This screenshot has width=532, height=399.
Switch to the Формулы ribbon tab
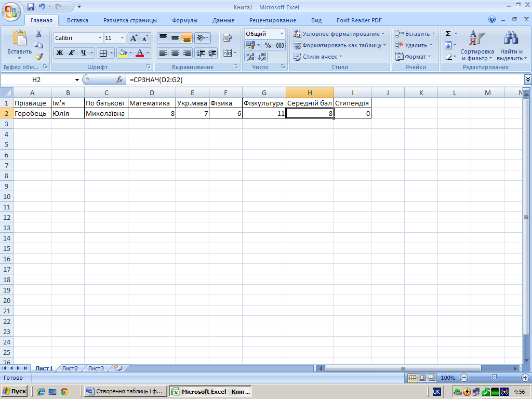tap(184, 20)
